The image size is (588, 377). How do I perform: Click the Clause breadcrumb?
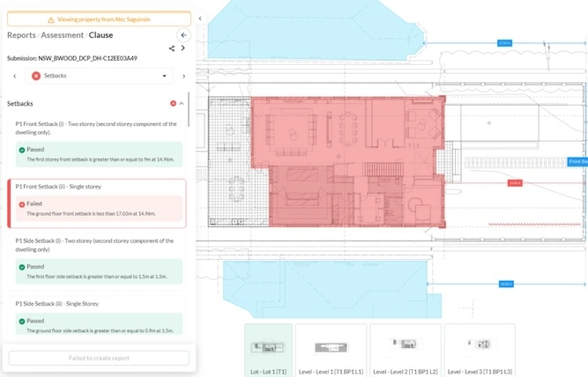point(100,35)
